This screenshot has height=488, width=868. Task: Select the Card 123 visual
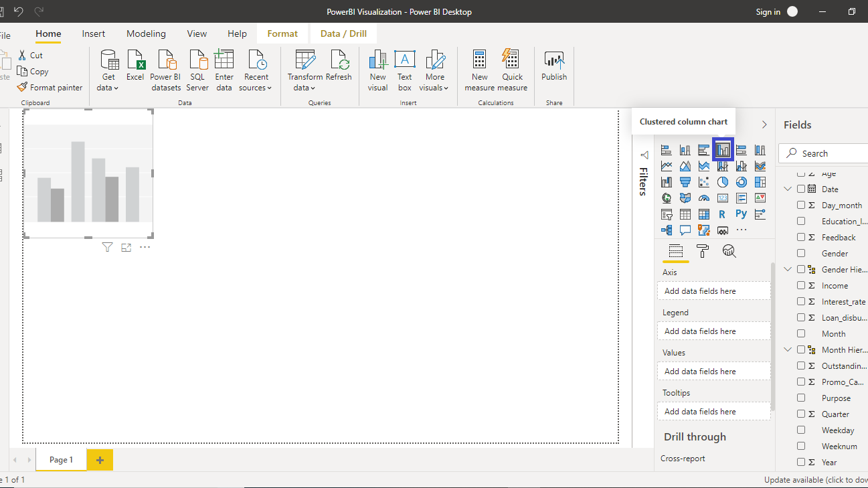723,198
